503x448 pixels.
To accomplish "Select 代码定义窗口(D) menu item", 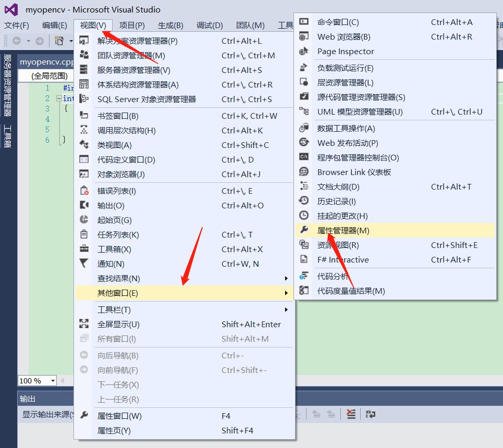I will click(185, 159).
